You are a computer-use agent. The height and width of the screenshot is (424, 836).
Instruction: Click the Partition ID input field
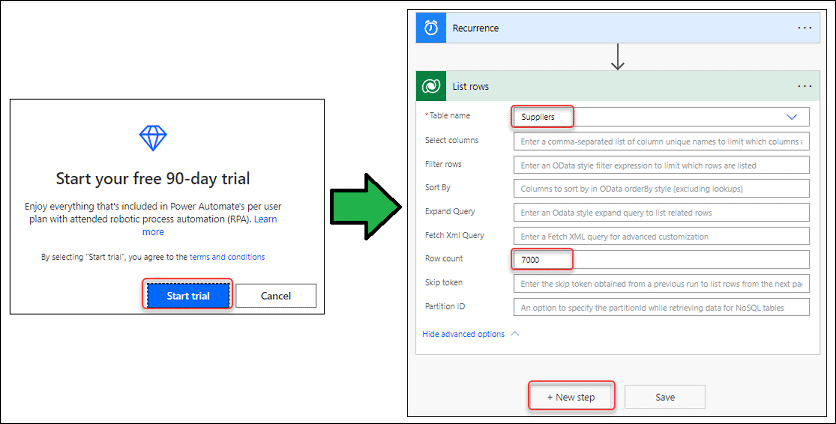click(661, 307)
